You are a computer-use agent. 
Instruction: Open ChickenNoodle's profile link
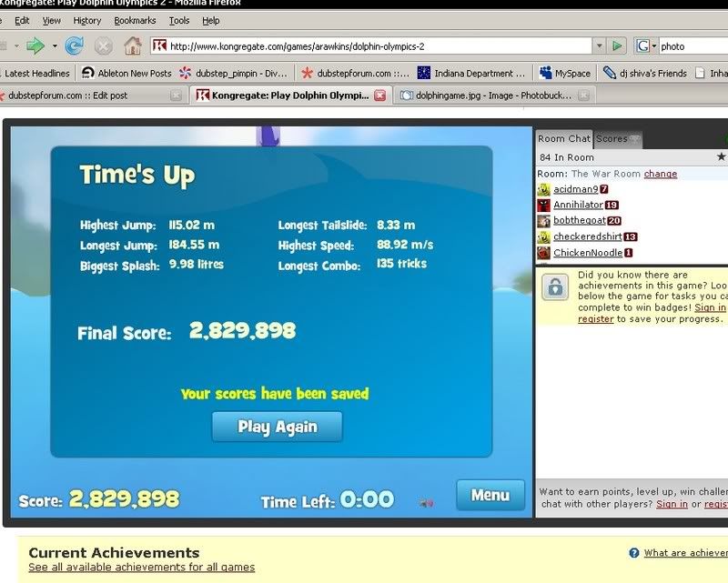tap(588, 253)
